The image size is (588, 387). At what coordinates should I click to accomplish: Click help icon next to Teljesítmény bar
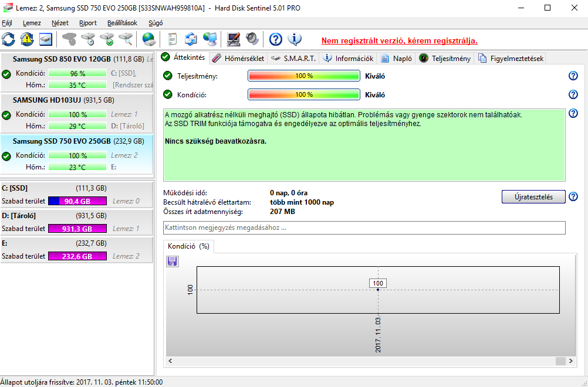[573, 76]
